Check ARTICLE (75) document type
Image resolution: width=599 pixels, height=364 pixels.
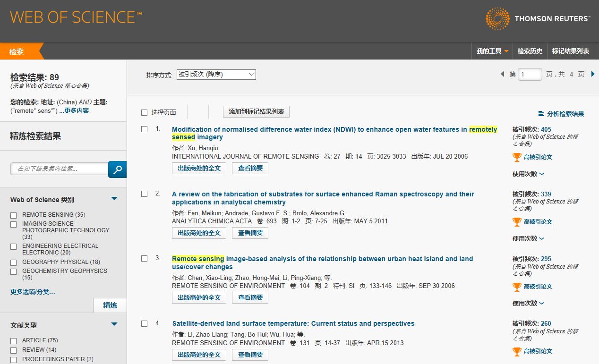point(14,341)
